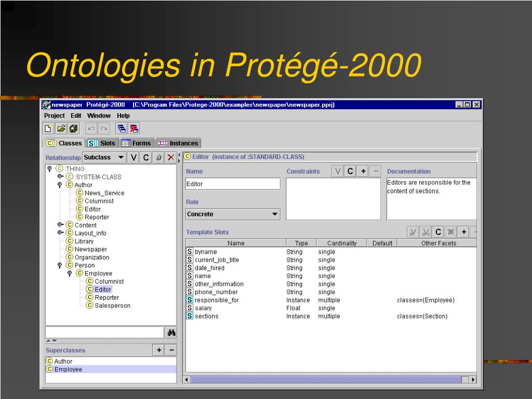Click the Constraints view V icon
The image size is (532, 399).
(x=338, y=171)
